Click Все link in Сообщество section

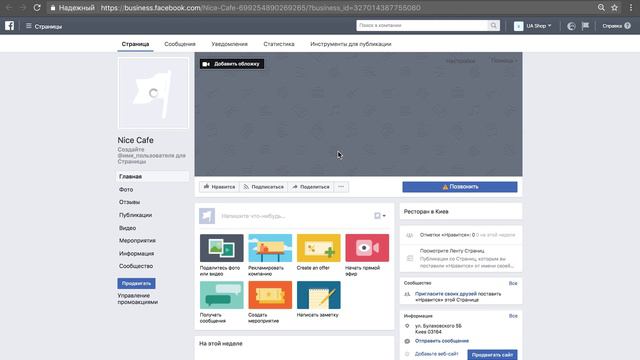click(513, 283)
